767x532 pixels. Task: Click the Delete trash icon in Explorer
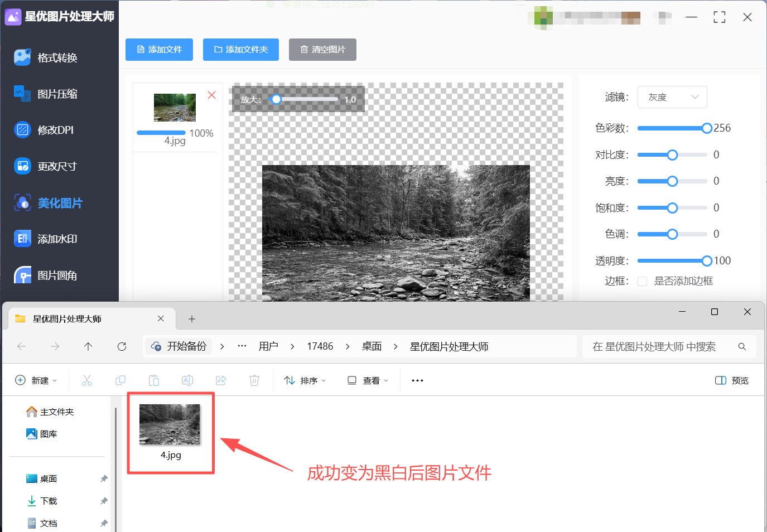[x=254, y=380]
